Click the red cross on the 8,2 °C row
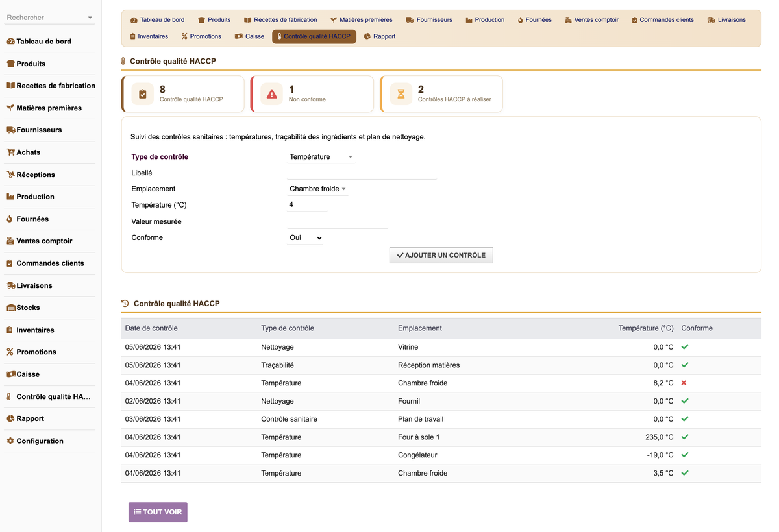Viewport: 779px width, 532px height. [x=684, y=383]
